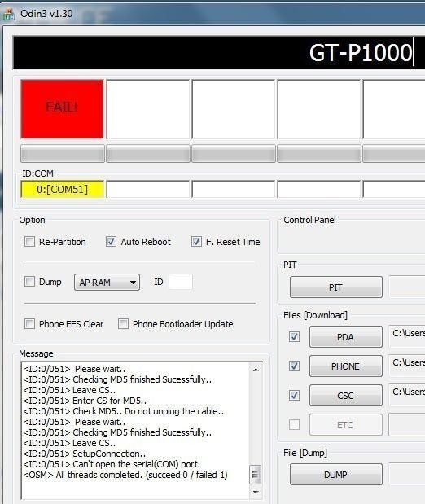The image size is (425, 504).
Task: Toggle the F. Reset Time checkbox
Action: (x=196, y=241)
